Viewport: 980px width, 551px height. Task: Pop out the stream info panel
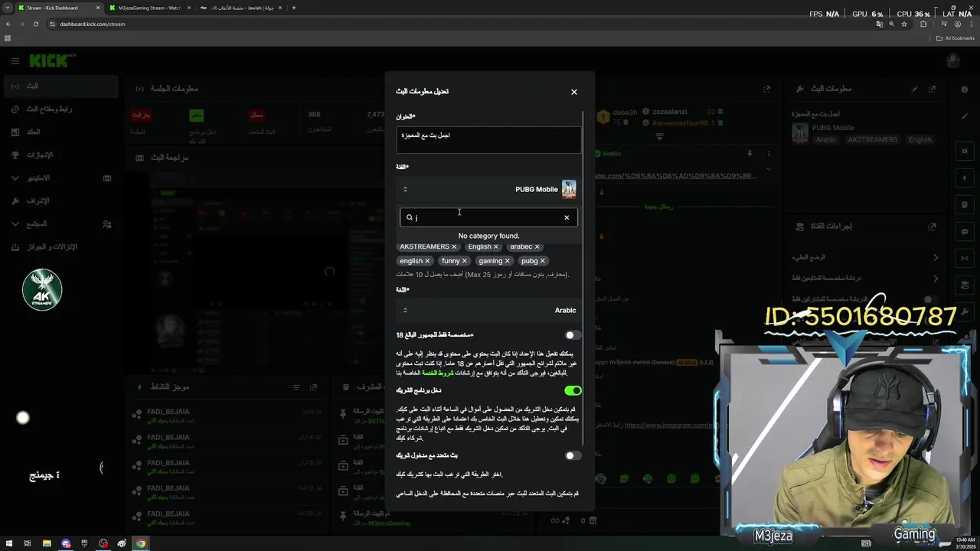pos(932,89)
